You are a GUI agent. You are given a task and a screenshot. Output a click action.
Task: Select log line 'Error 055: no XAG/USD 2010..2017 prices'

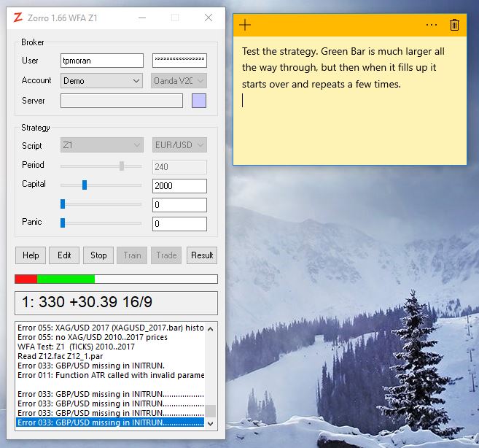[x=93, y=337]
